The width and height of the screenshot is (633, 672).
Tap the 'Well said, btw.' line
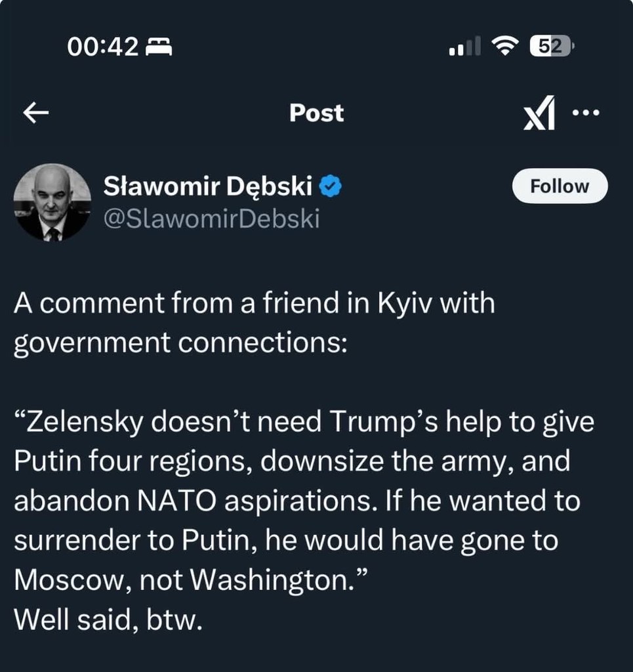(108, 618)
